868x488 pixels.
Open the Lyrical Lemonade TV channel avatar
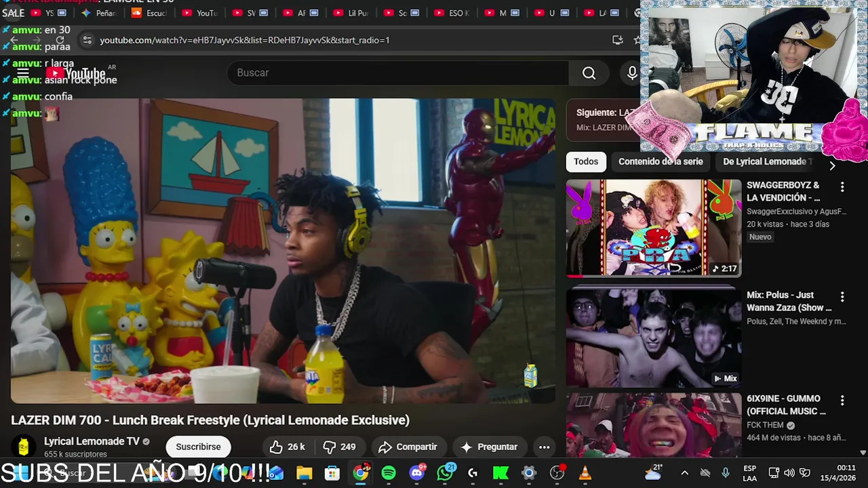coord(23,447)
